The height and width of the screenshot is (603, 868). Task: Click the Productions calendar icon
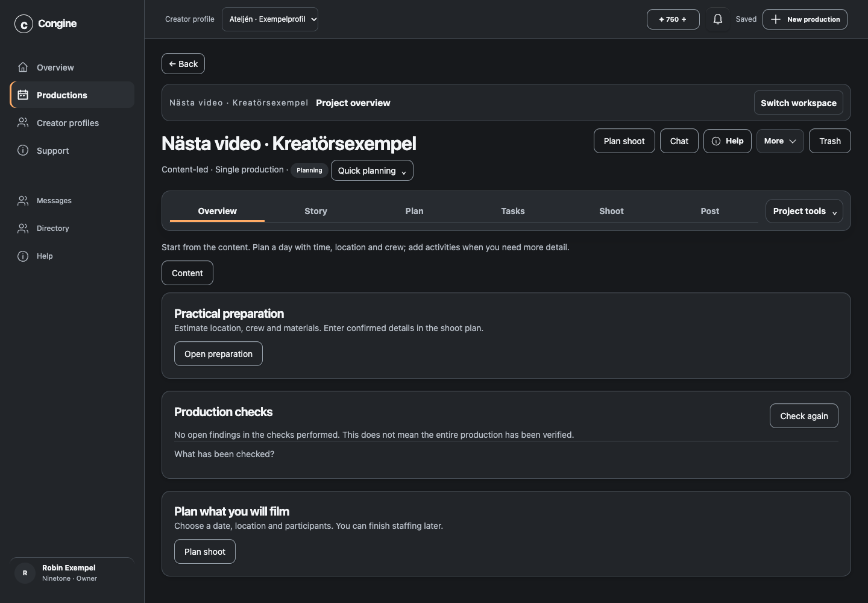[23, 95]
